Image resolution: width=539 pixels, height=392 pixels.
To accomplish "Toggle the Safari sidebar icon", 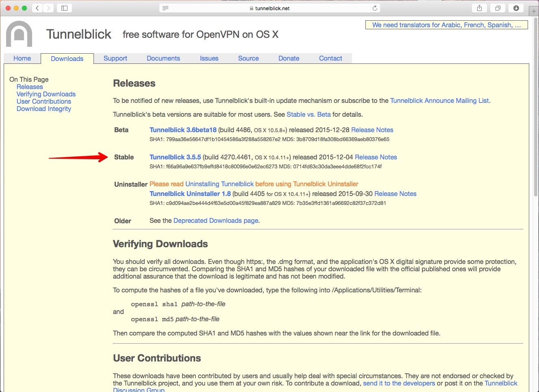I will pos(64,8).
